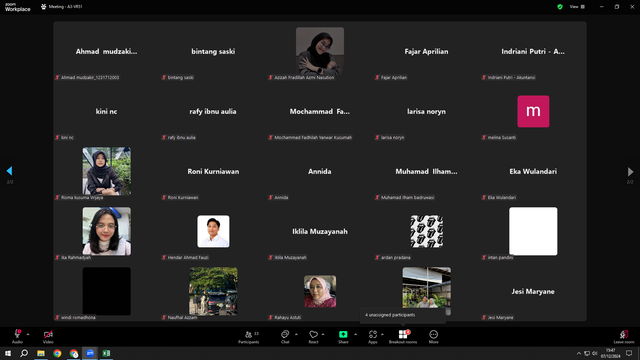Image resolution: width=640 pixels, height=360 pixels.
Task: Open the Participants panel
Action: pyautogui.click(x=249, y=337)
